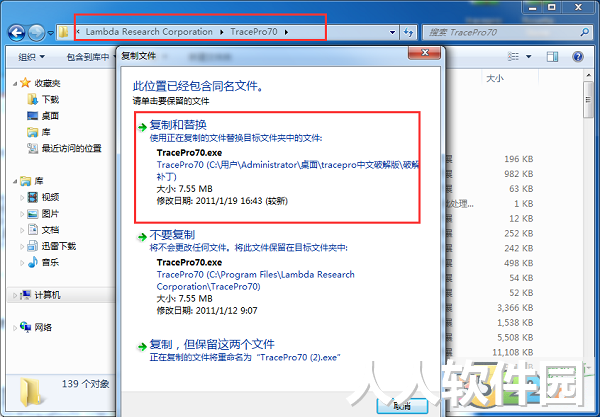Image resolution: width=600 pixels, height=417 pixels.
Task: Click the 3,366 KB size entry
Action: pyautogui.click(x=515, y=308)
